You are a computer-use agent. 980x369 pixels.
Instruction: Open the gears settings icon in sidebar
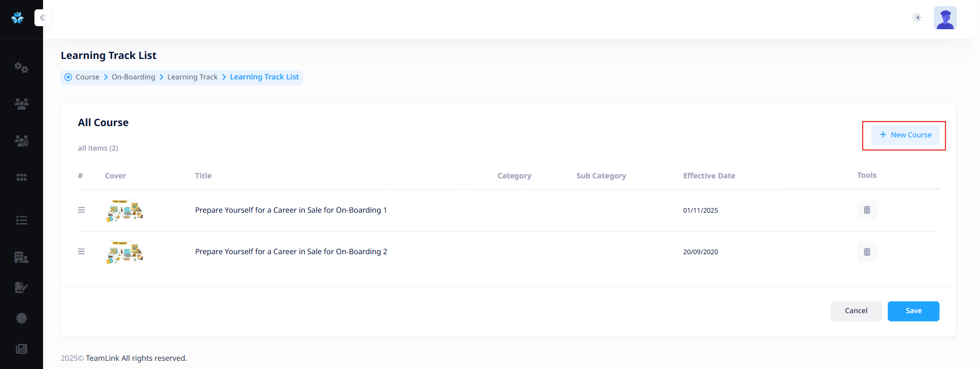tap(21, 67)
